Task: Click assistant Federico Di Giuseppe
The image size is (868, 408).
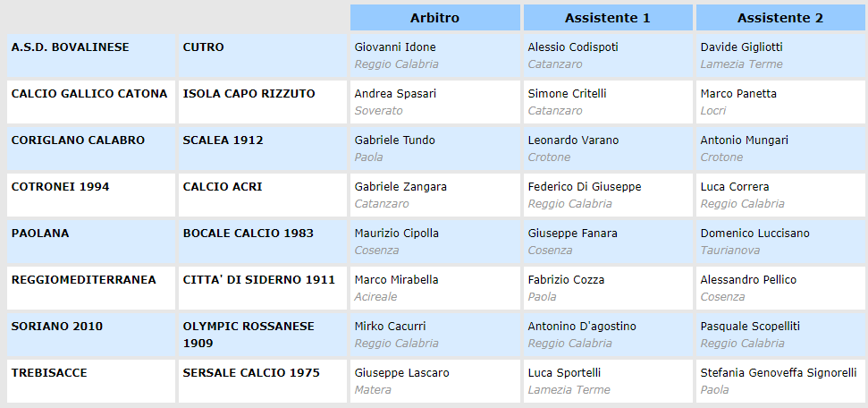Action: (585, 186)
